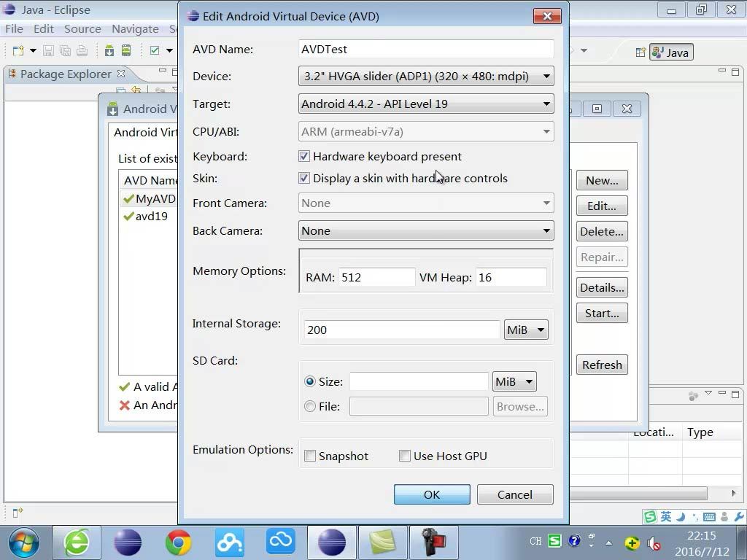Click the green Sogou S tray icon
The image size is (747, 560).
pos(554,541)
